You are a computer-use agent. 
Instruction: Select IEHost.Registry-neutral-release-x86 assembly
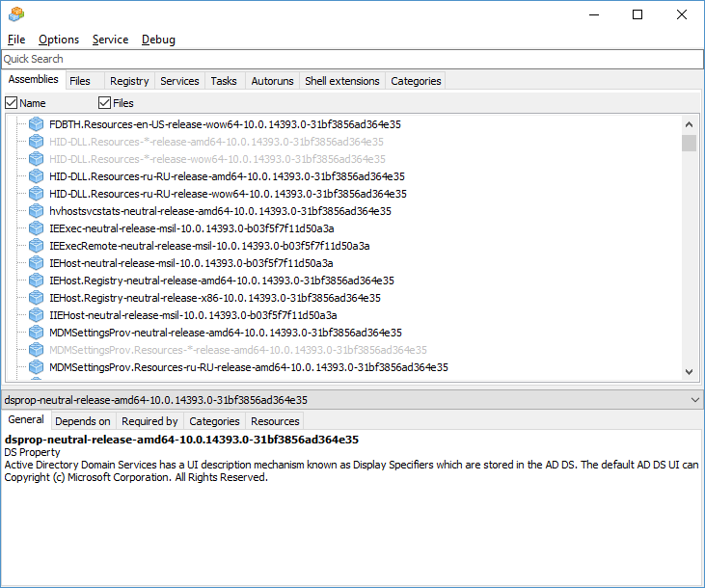click(x=215, y=298)
